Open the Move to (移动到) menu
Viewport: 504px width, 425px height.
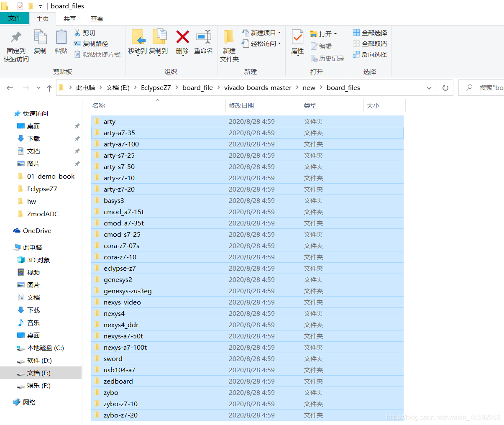click(x=137, y=43)
